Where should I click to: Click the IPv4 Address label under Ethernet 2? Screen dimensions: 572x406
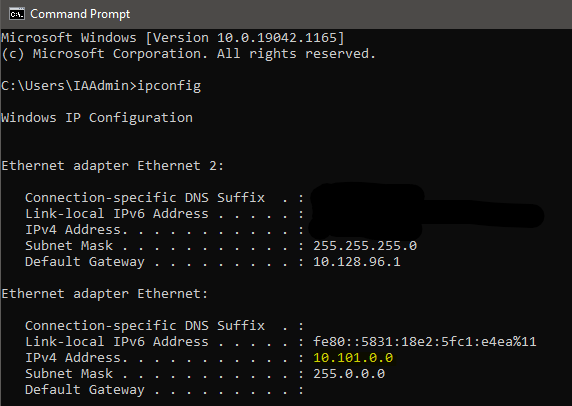[76, 229]
